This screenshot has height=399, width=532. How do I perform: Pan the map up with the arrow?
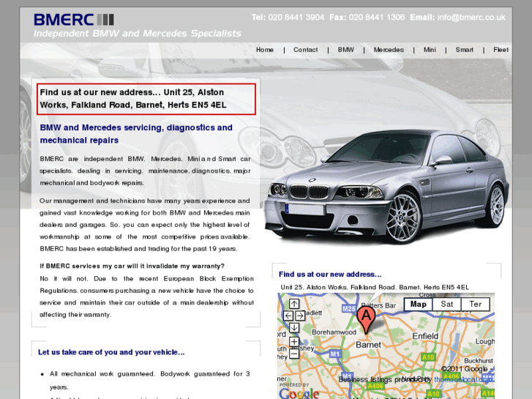coord(294,304)
